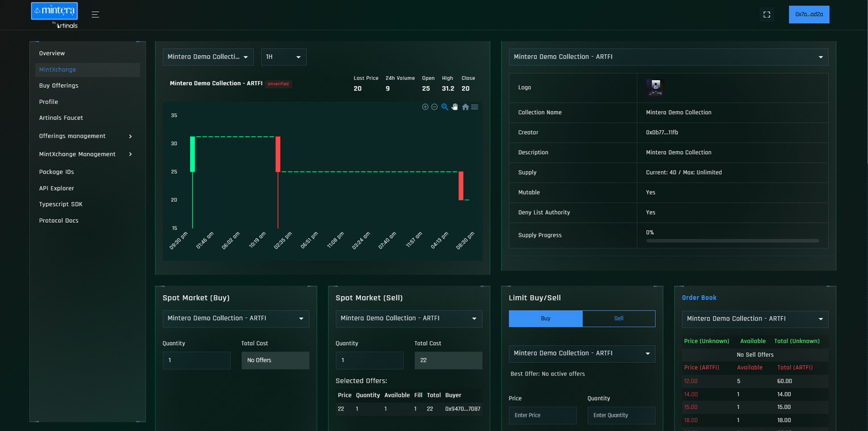Open the 1H timeframe dropdown
868x431 pixels.
pos(283,57)
